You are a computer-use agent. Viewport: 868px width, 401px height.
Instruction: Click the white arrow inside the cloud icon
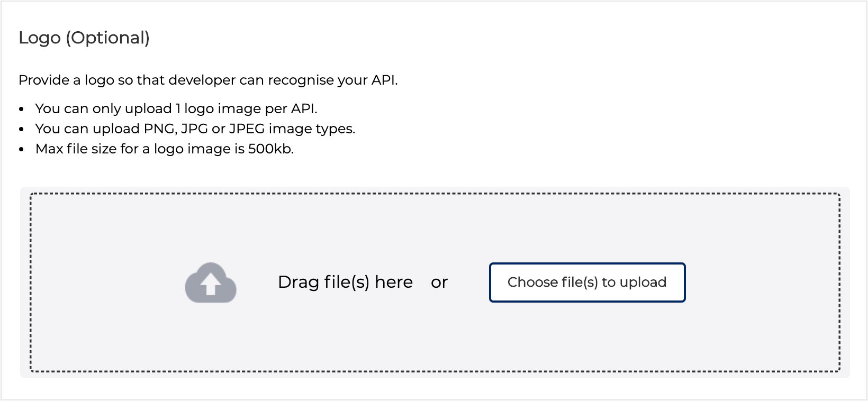click(x=211, y=285)
